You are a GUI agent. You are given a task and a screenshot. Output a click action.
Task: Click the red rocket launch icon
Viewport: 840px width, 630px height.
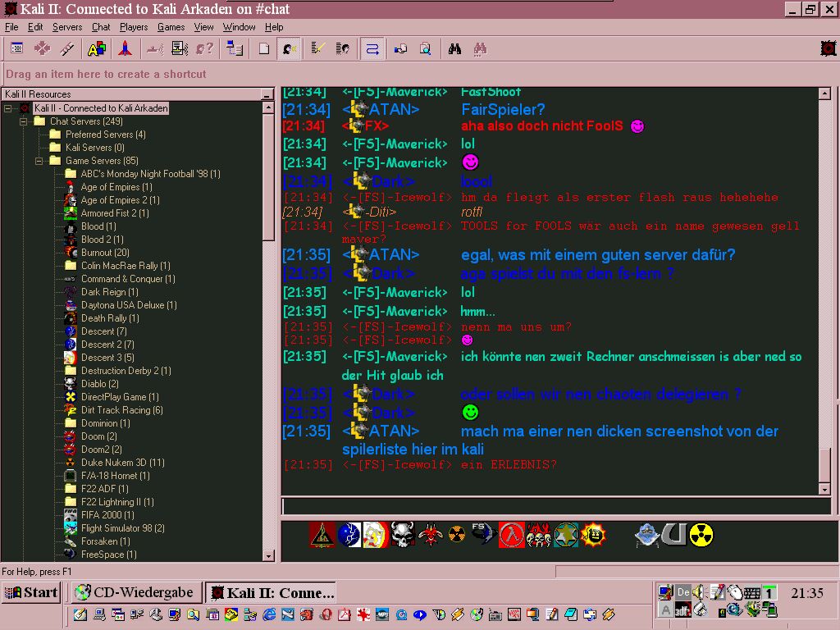[x=125, y=49]
